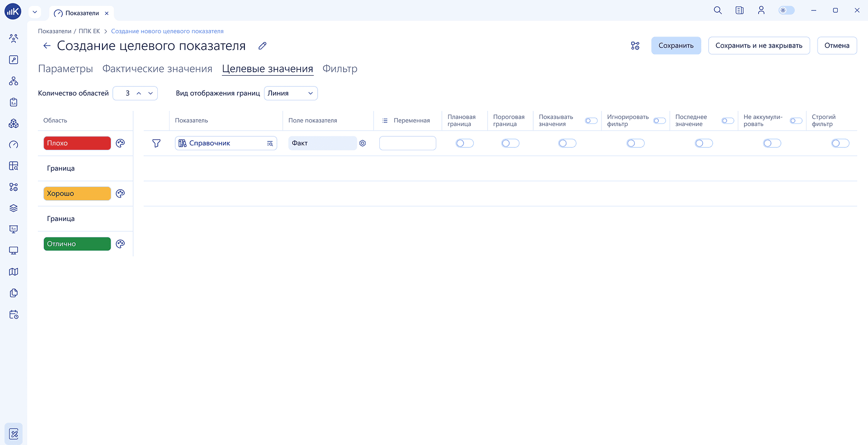Open the search magnifier in the top bar

(718, 10)
